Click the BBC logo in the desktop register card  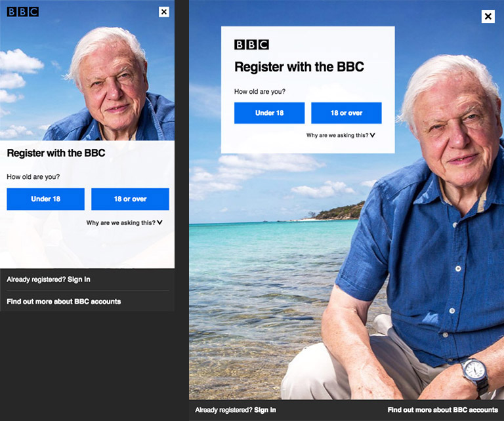pyautogui.click(x=251, y=45)
